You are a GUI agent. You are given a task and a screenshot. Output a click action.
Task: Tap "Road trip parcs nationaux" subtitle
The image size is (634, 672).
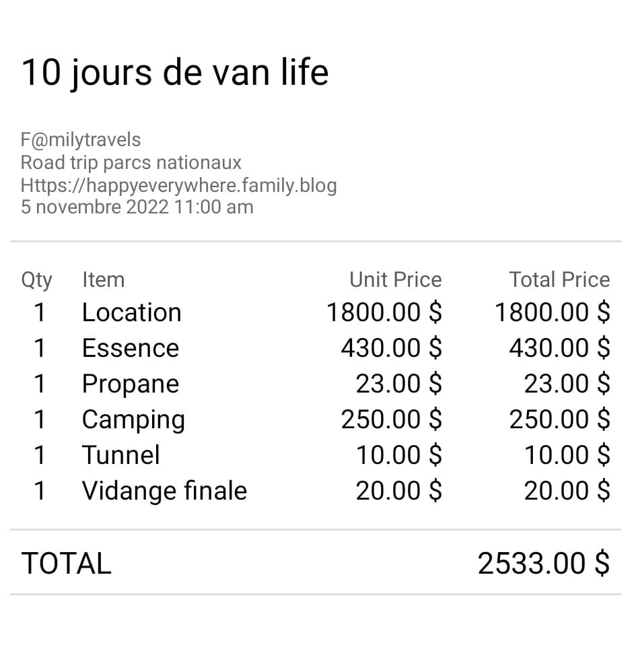click(x=131, y=162)
